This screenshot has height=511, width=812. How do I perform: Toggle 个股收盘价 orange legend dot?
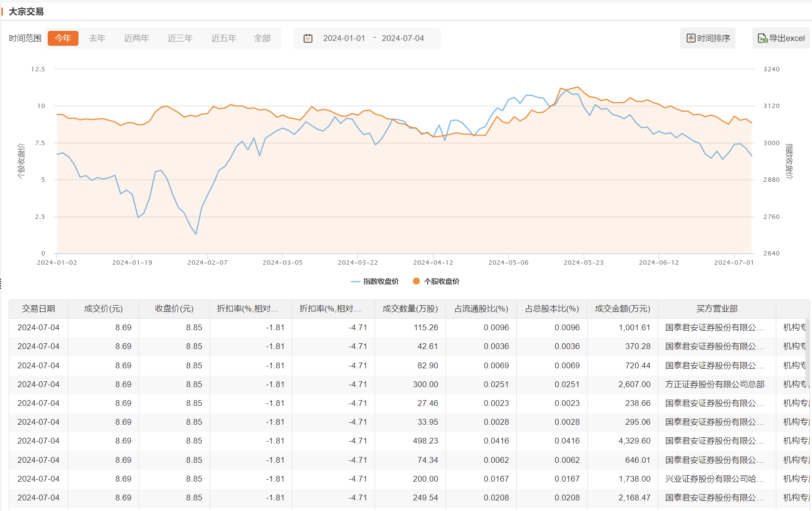416,281
